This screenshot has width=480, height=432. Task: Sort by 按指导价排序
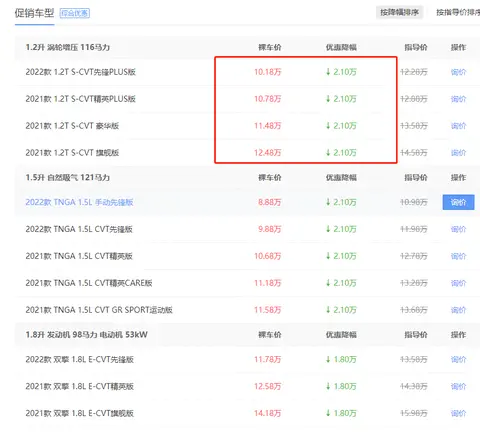pos(458,13)
